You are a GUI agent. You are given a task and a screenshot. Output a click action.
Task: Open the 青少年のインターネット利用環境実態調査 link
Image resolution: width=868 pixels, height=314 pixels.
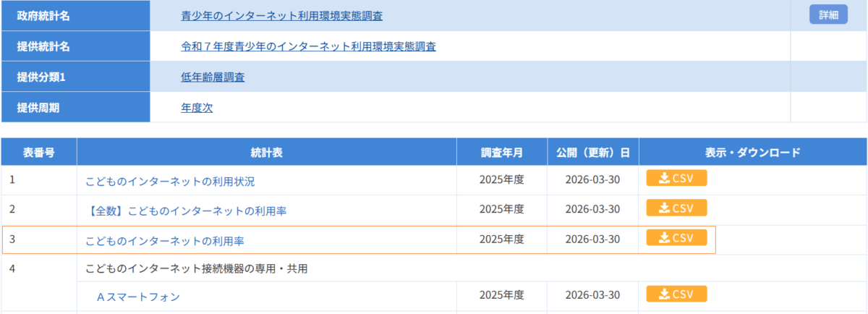tap(281, 15)
